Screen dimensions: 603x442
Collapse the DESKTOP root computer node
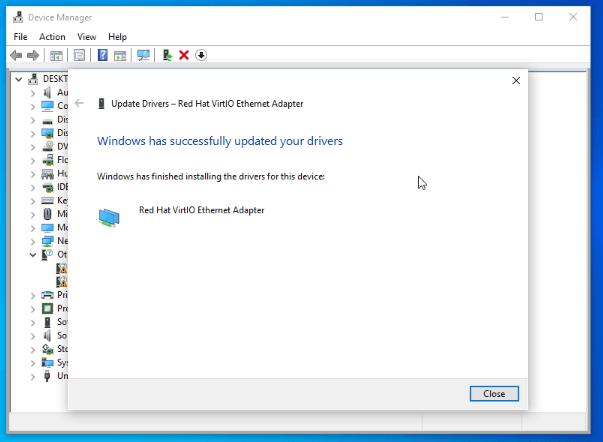click(x=18, y=79)
